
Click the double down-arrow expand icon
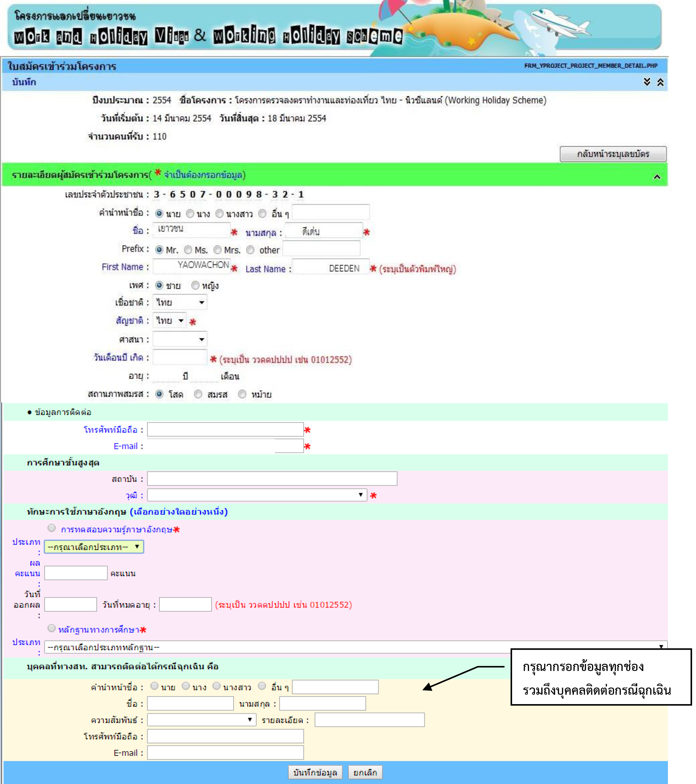point(647,82)
